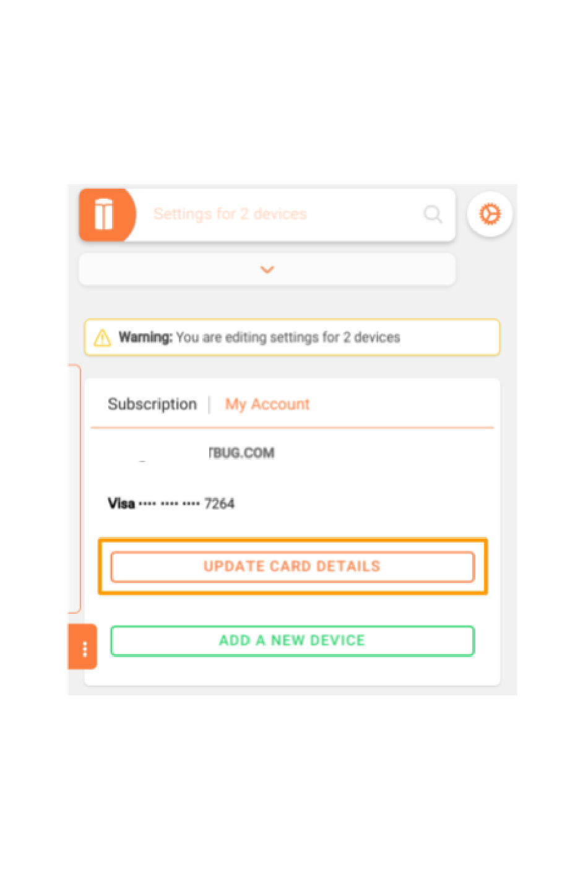Click the bold Visa label

(121, 504)
